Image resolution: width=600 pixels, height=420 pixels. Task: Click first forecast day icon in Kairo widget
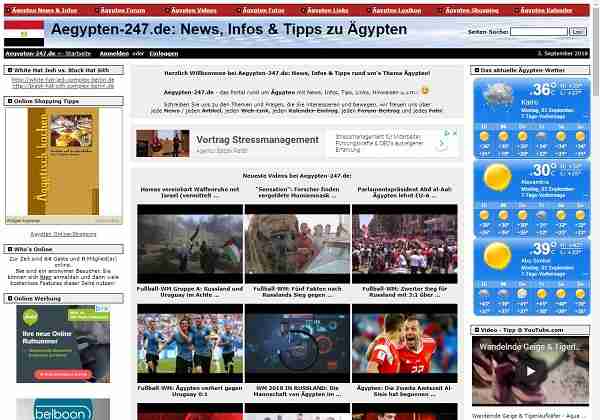pyautogui.click(x=484, y=136)
